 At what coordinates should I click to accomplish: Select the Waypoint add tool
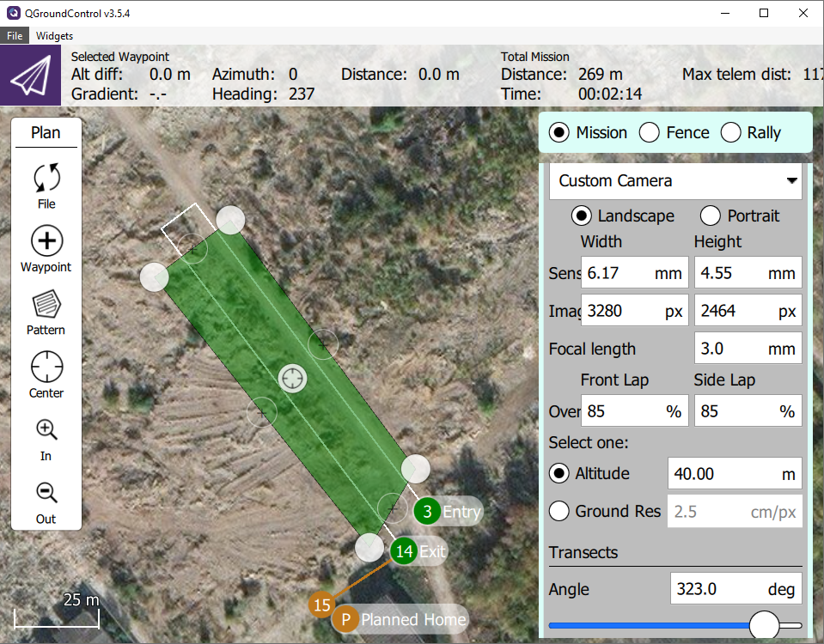tap(46, 250)
